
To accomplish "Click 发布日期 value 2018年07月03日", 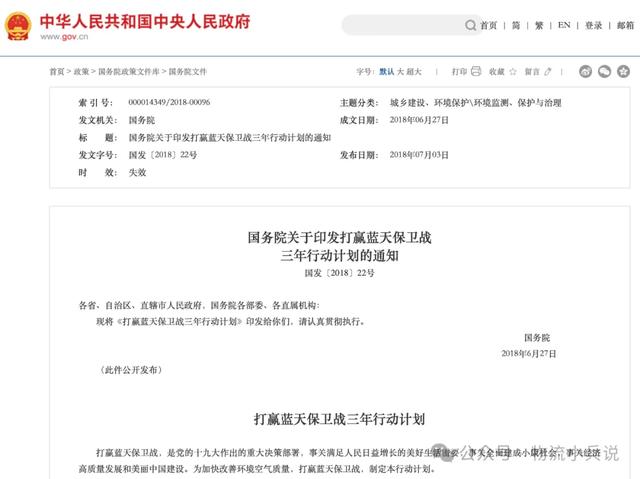I will tap(419, 155).
